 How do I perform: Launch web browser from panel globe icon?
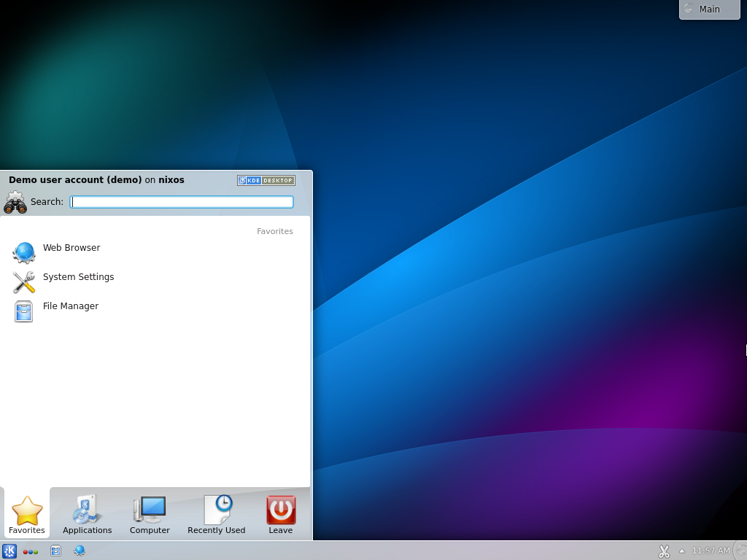79,551
